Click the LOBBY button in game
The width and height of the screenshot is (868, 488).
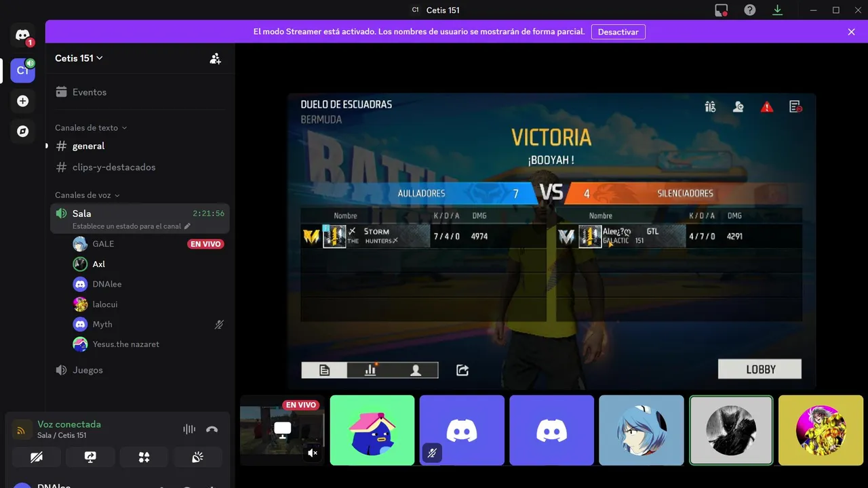tap(759, 369)
